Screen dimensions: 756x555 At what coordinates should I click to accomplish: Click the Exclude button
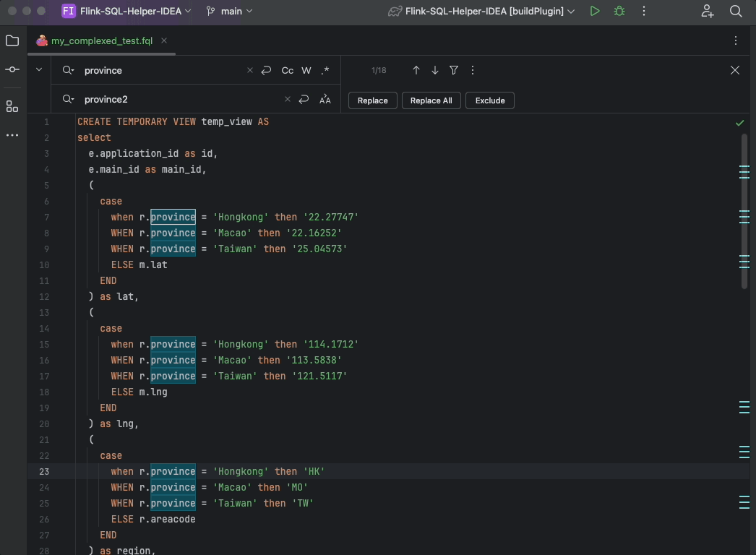490,100
